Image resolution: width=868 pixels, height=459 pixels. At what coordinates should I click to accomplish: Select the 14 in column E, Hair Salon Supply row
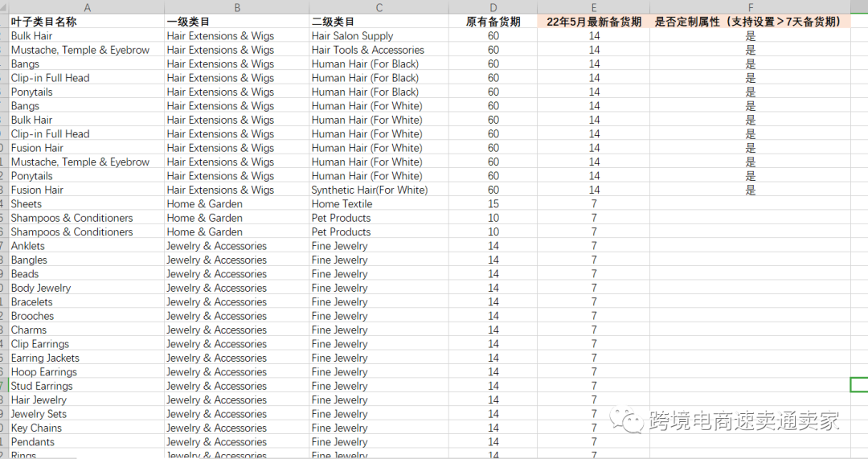click(x=593, y=36)
